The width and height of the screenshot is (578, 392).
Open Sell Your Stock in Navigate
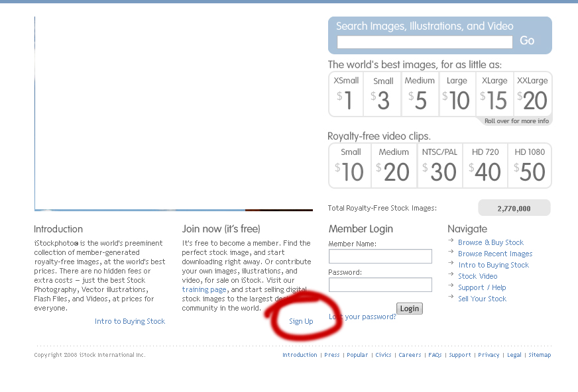pos(482,299)
